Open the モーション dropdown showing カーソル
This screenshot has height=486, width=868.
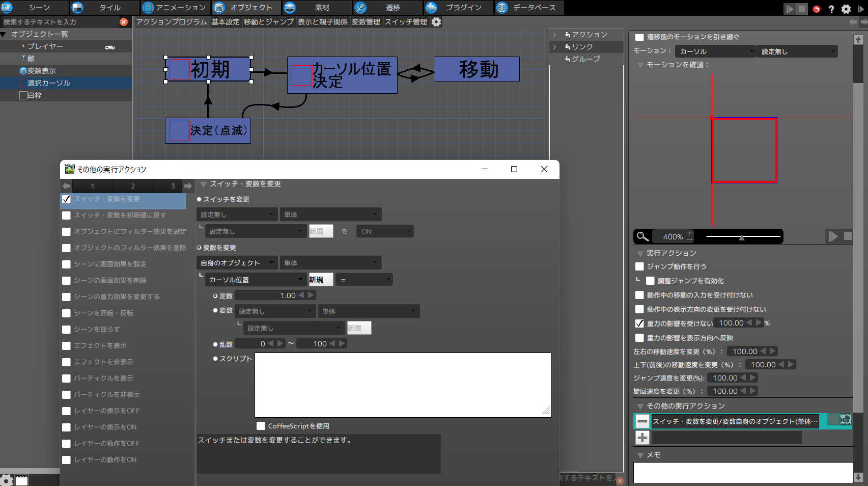click(x=715, y=51)
